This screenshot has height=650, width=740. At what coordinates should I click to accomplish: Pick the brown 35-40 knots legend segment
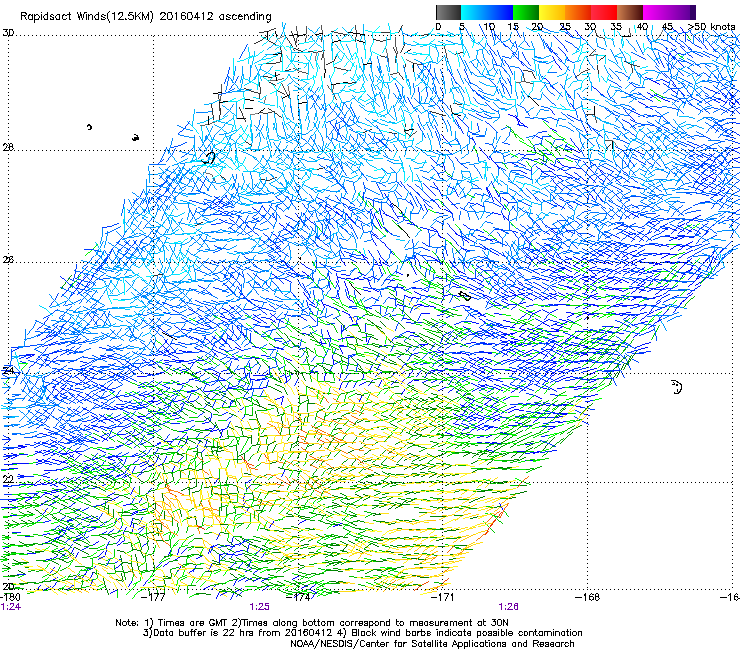point(630,12)
